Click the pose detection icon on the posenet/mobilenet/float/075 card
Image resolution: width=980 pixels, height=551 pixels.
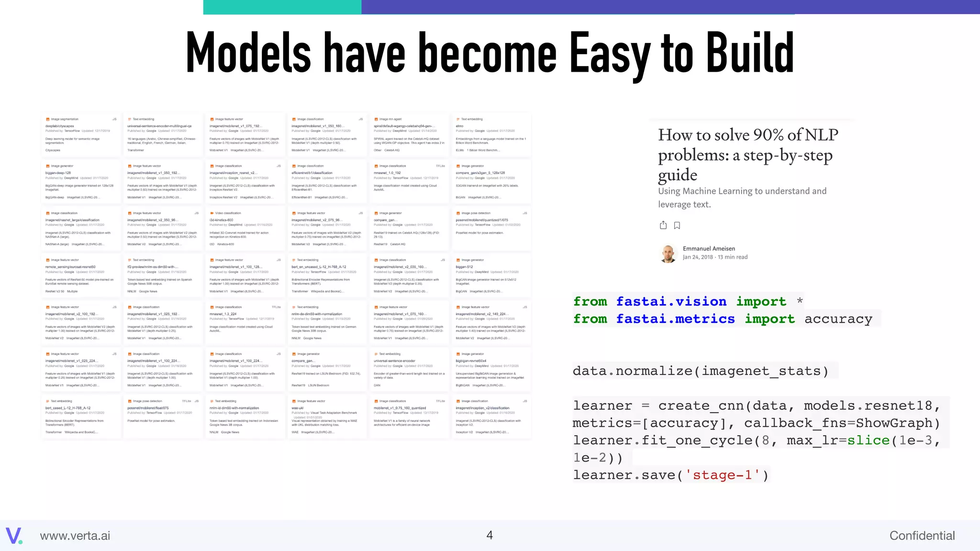pyautogui.click(x=129, y=401)
